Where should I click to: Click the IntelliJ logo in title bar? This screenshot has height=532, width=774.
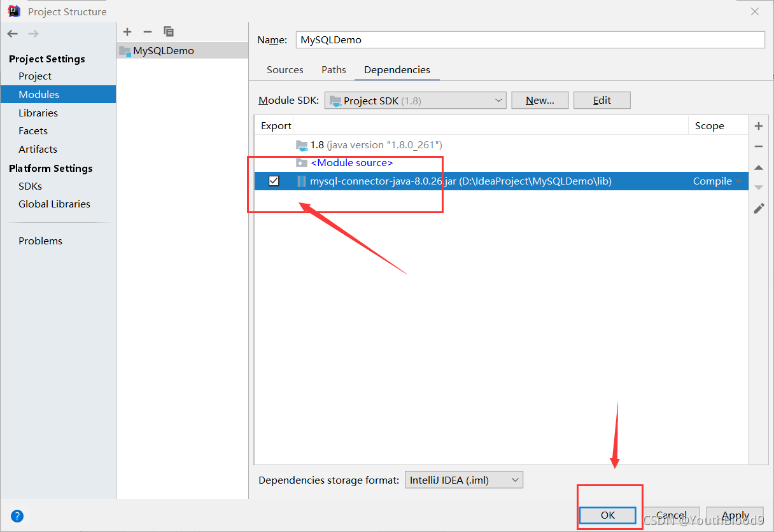(x=14, y=11)
